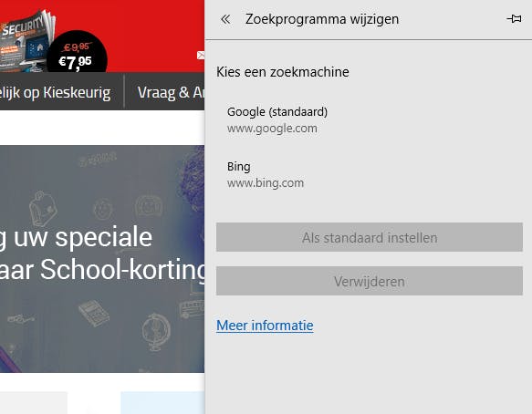Click the calculator doodle in the banner
The width and height of the screenshot is (532, 414).
point(94,314)
